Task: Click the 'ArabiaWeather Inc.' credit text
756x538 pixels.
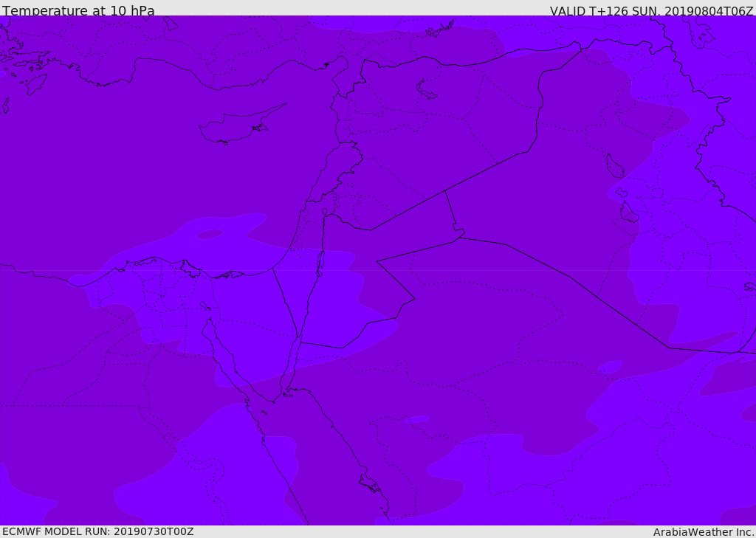Action: pyautogui.click(x=704, y=532)
